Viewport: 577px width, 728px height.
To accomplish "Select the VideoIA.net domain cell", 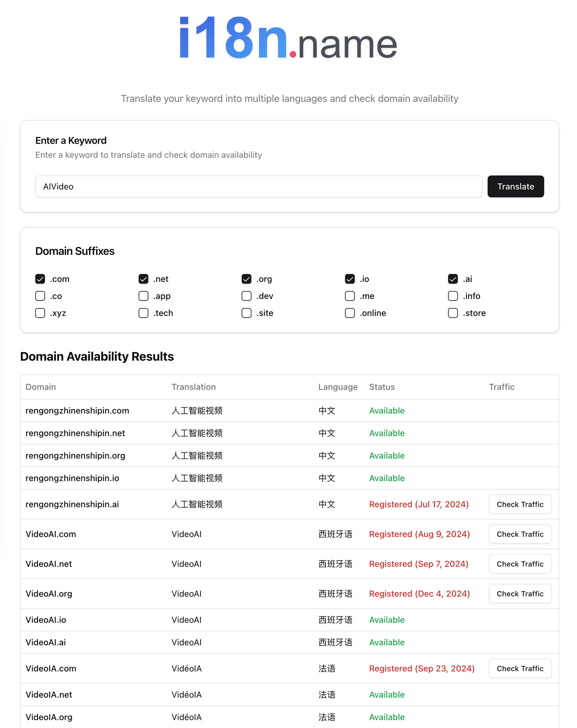I will click(49, 695).
